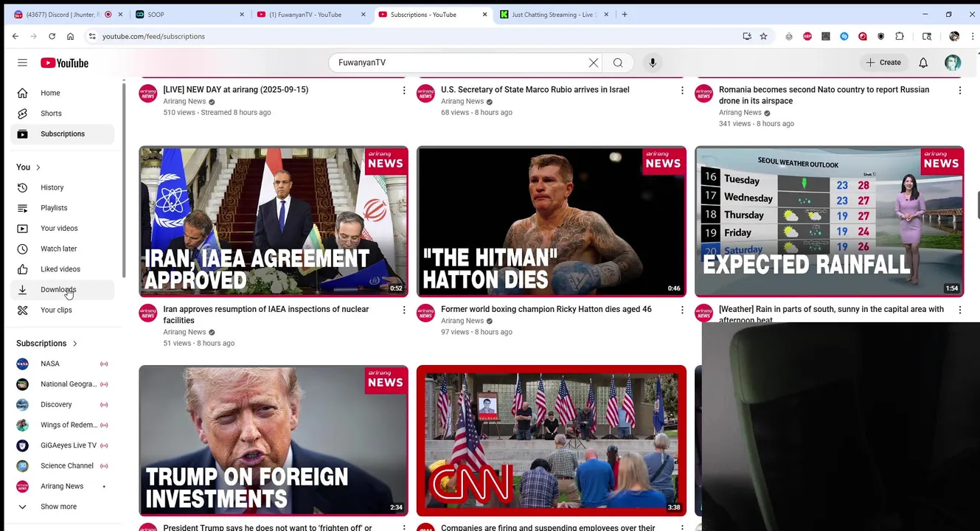Close the Subscriptions YouTube tab
This screenshot has height=531, width=980.
[484, 14]
